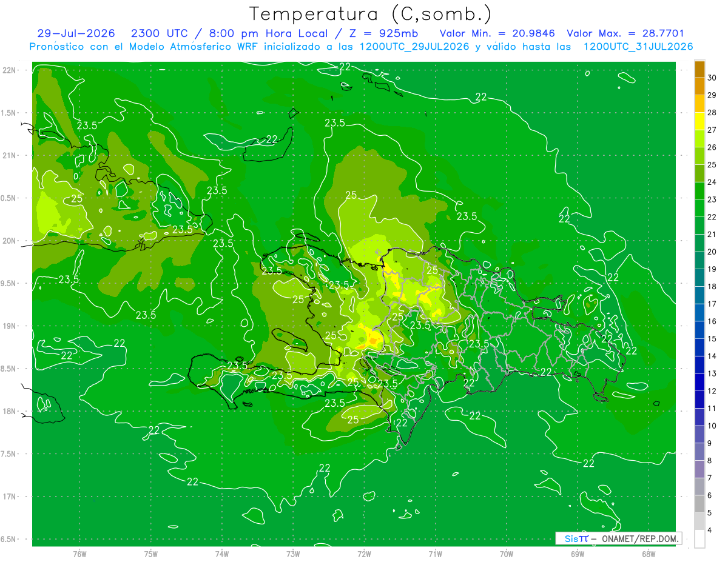The image size is (728, 562).
Task: Pick the colorbar swatch between 28 and 29
Action: [699, 104]
